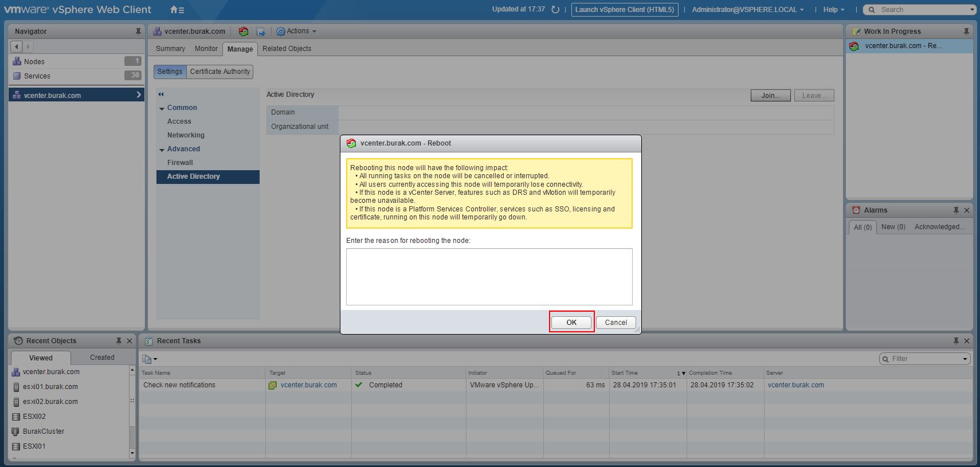
Task: Open ESXI01 in Recent Objects
Action: coord(34,446)
